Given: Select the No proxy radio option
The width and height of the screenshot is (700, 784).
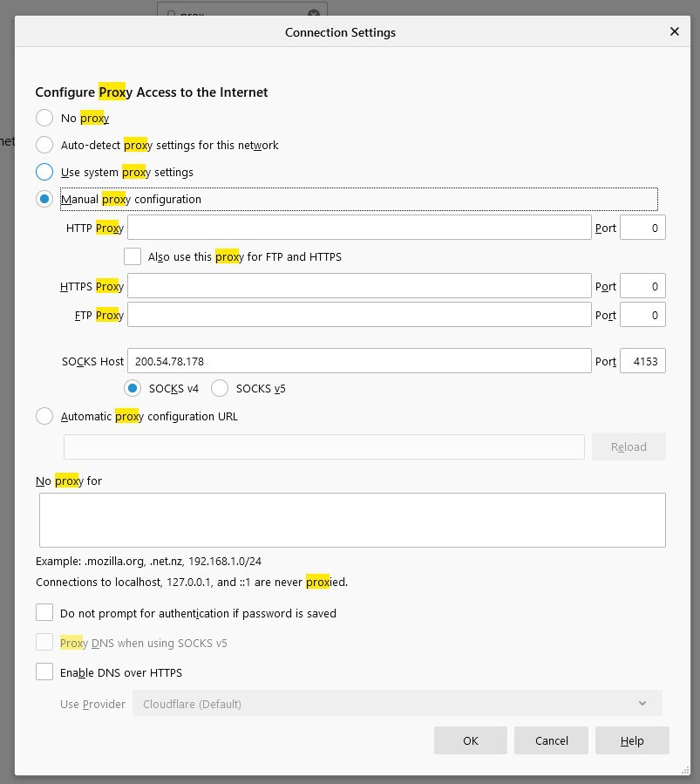Looking at the screenshot, I should [x=44, y=118].
